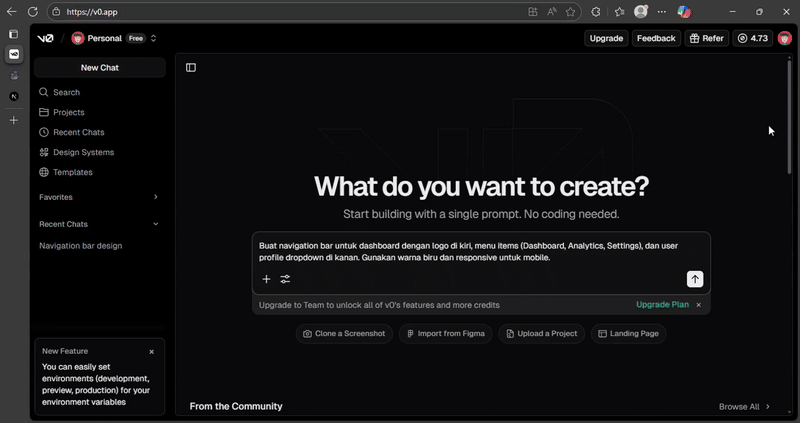Click the credits balance 4.73 button
Viewport: 800px width, 423px height.
coord(753,38)
